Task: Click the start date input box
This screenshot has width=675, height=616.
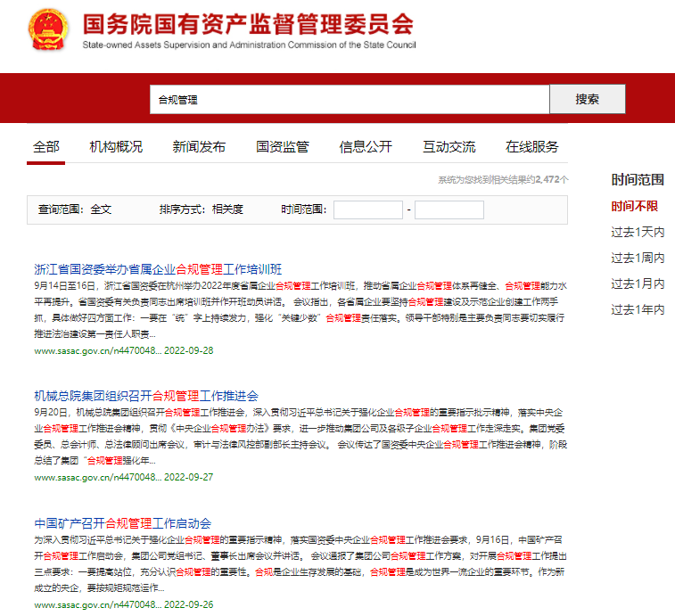Action: tap(368, 210)
